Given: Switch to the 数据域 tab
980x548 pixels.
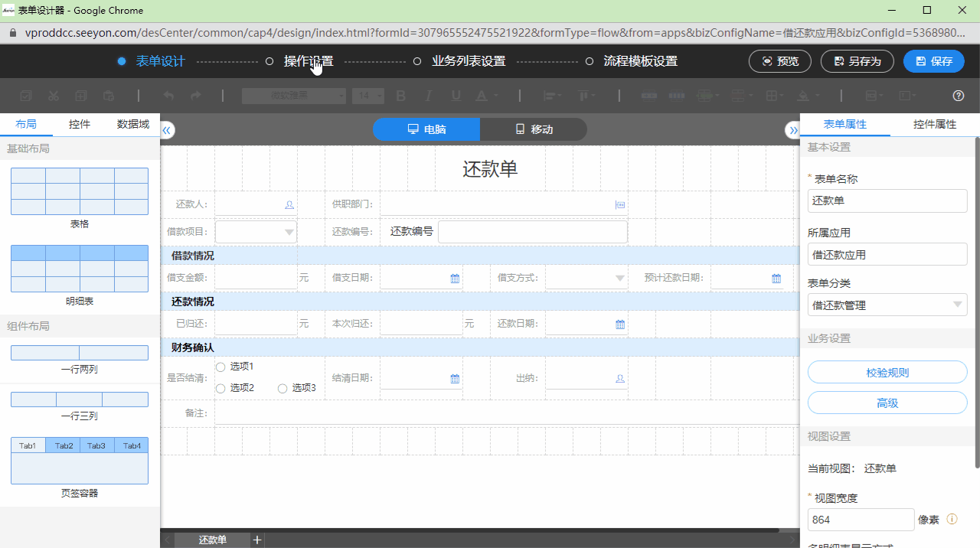Looking at the screenshot, I should click(x=133, y=124).
